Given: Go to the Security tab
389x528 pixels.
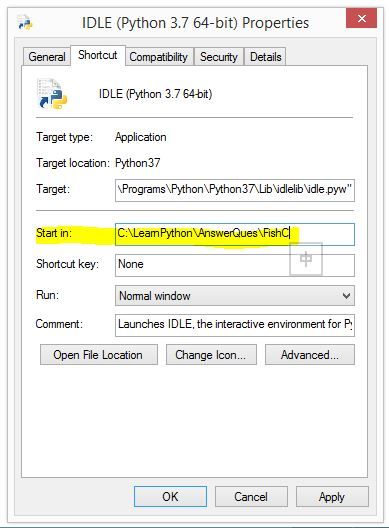Looking at the screenshot, I should (x=219, y=57).
